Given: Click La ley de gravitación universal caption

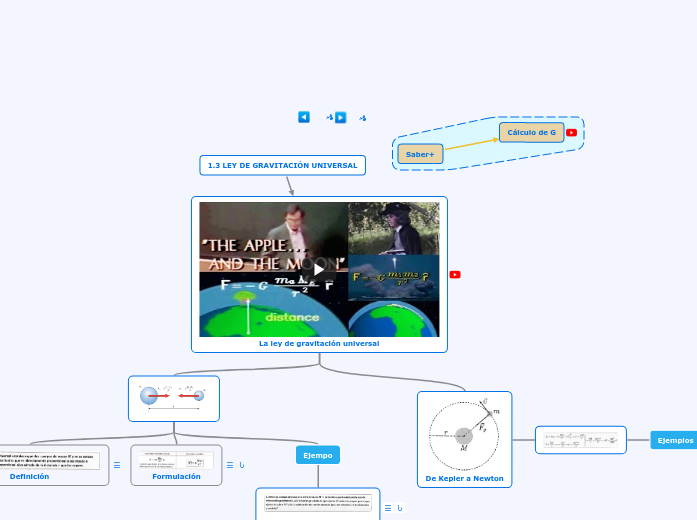Looking at the screenshot, I should pos(319,344).
